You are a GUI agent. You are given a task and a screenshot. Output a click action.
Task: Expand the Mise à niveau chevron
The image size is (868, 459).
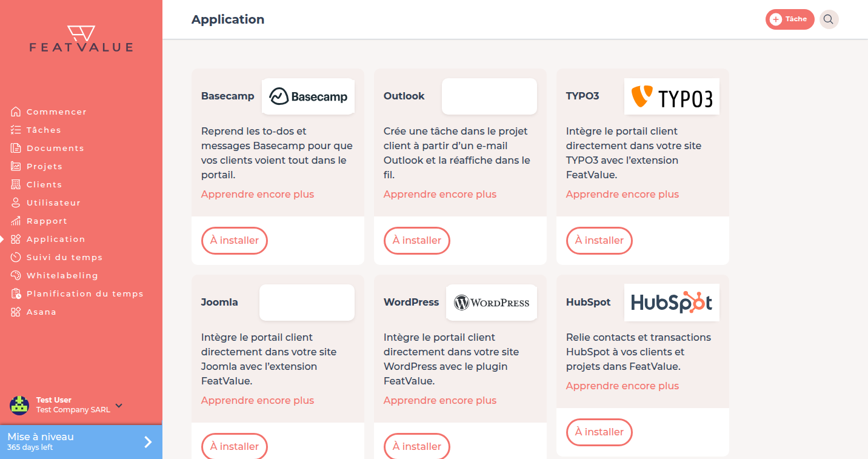148,442
